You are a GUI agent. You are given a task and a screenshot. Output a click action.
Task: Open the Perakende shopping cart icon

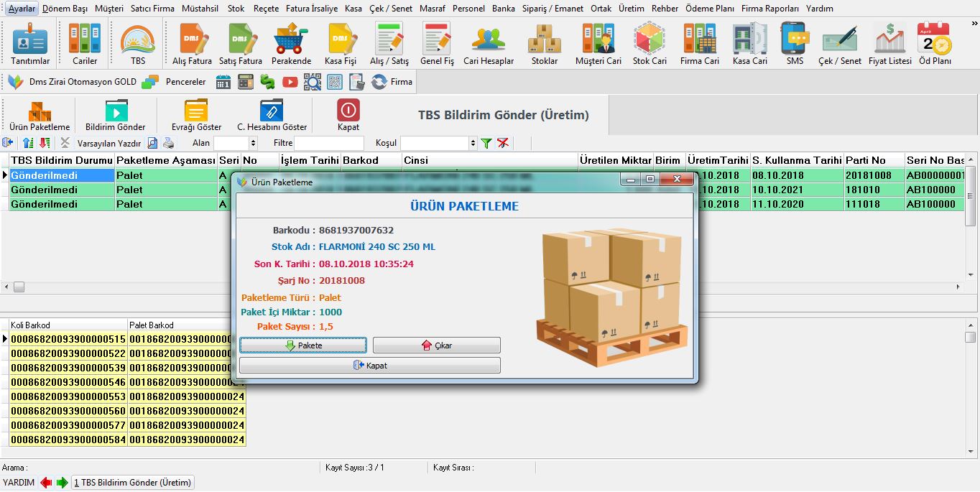pyautogui.click(x=291, y=43)
